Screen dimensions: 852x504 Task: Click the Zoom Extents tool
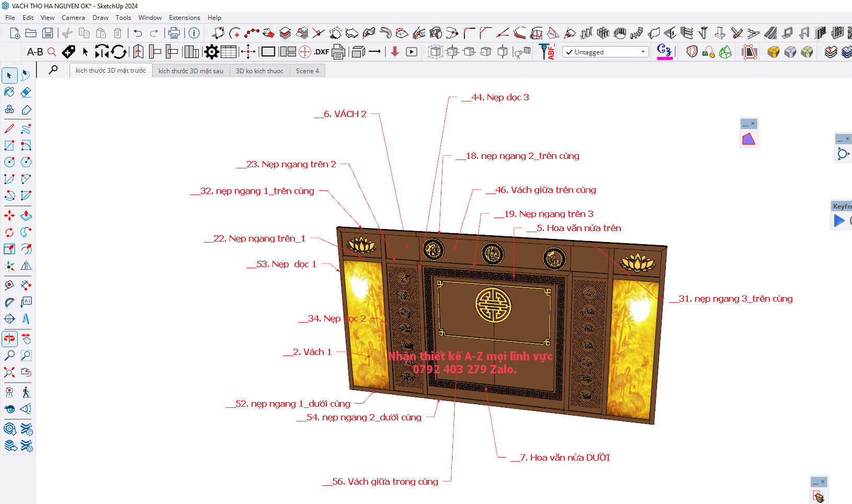click(x=9, y=372)
